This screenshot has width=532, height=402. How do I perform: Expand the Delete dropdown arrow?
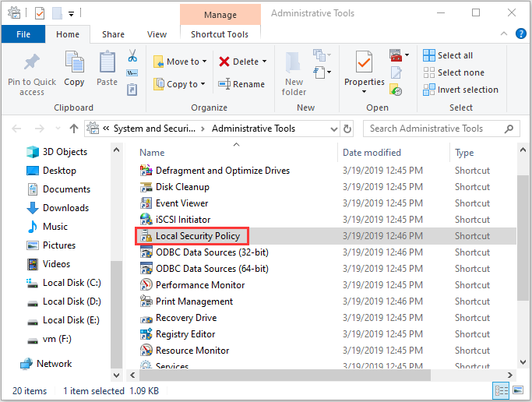pos(264,62)
